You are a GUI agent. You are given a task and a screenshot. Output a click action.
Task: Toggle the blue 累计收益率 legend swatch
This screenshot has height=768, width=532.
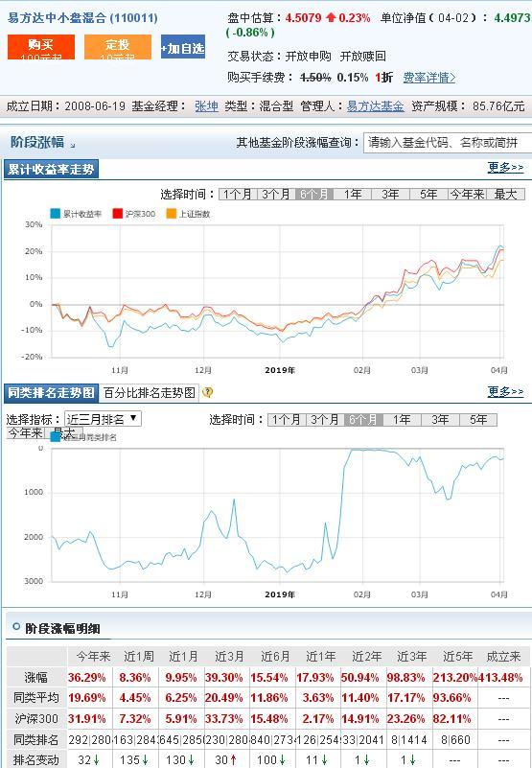[56, 214]
